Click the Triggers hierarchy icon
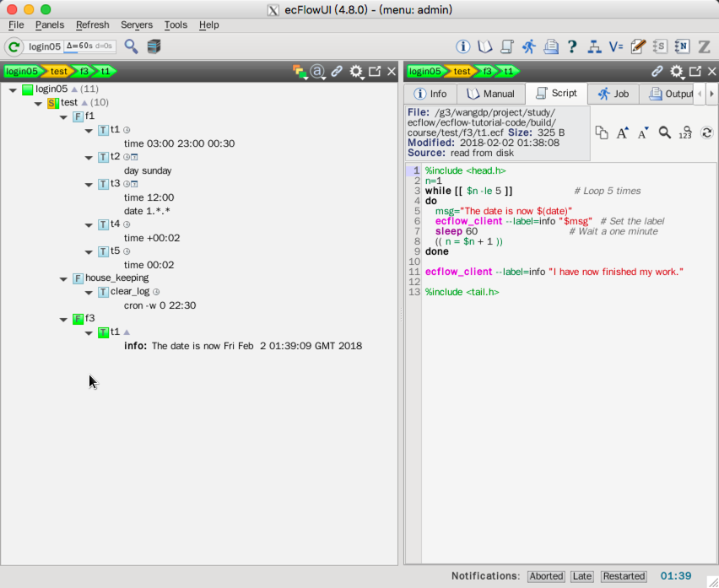This screenshot has width=719, height=588. (x=594, y=46)
